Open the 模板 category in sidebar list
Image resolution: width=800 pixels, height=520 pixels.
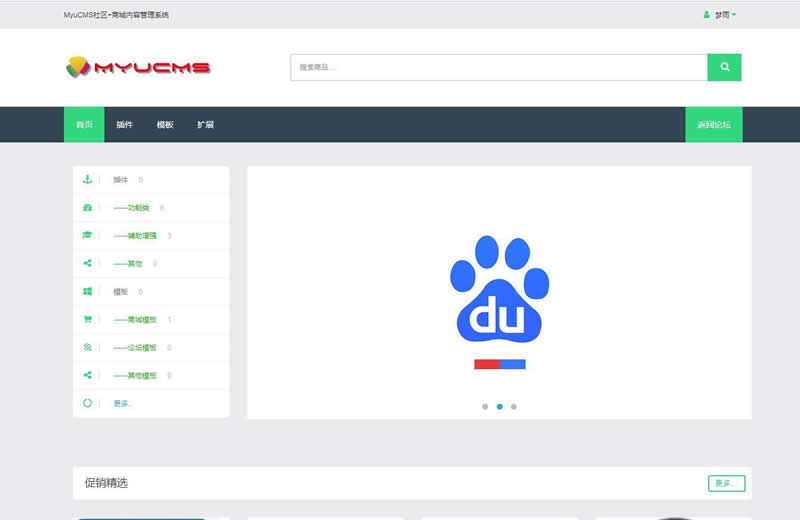pyautogui.click(x=120, y=292)
